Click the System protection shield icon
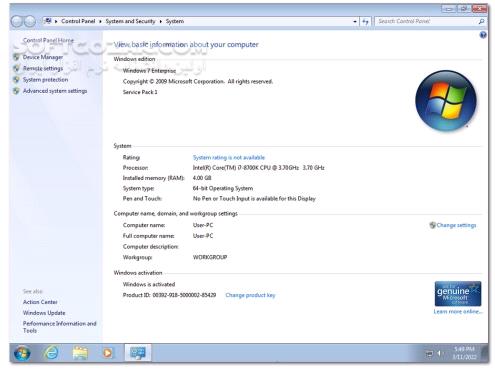Image resolution: width=495 pixels, height=371 pixels. pyautogui.click(x=16, y=80)
